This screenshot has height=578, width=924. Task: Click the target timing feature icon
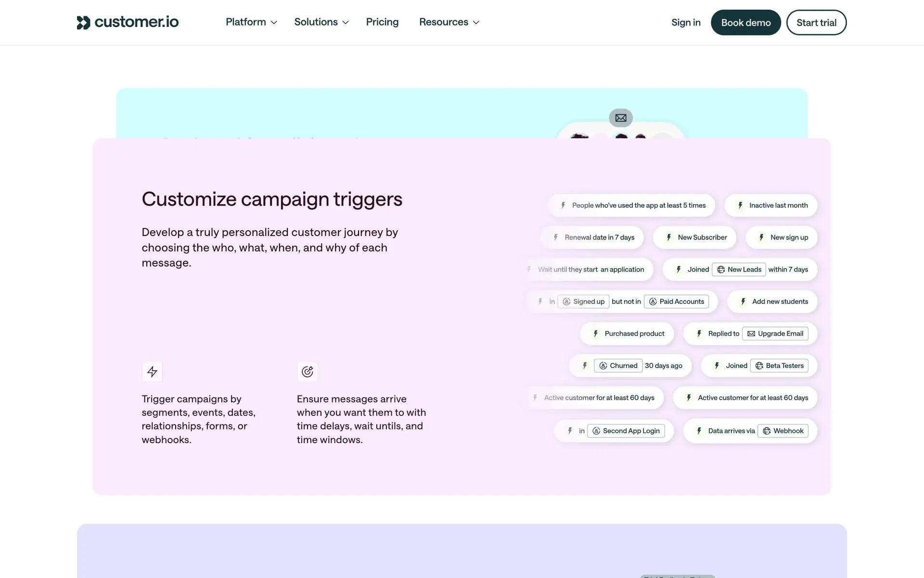[307, 372]
